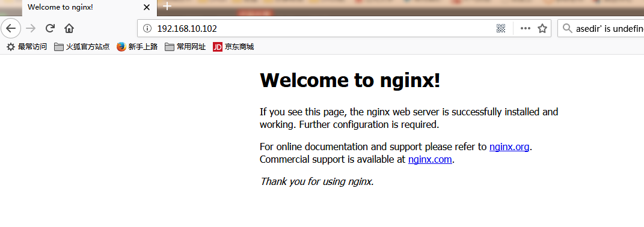644x227 pixels.
Task: Follow the nginx.com link
Action: (430, 160)
